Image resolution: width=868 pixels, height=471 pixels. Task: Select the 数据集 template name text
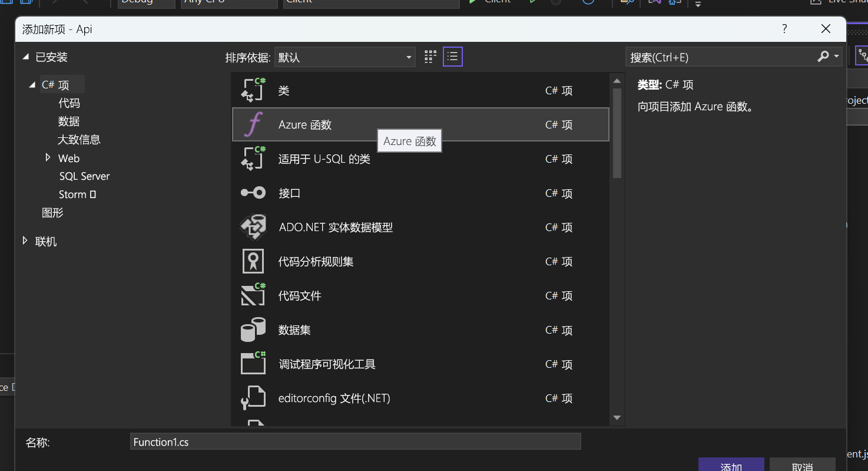(294, 330)
